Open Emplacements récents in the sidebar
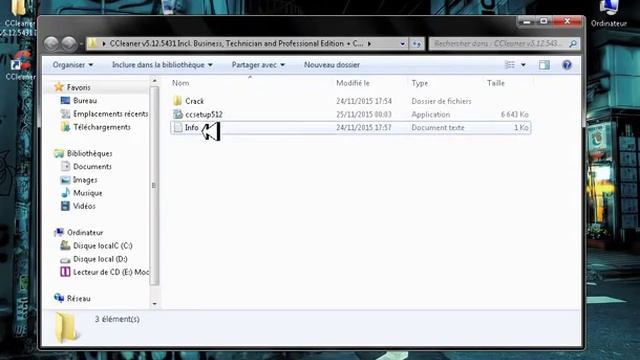Image resolution: width=640 pixels, height=360 pixels. [111, 114]
